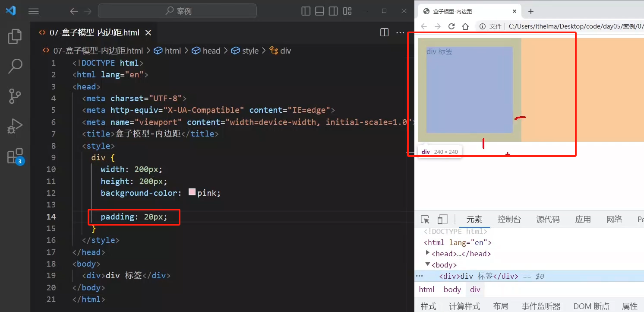Open the Run and Debug view
Image resolution: width=644 pixels, height=312 pixels.
coord(15,126)
